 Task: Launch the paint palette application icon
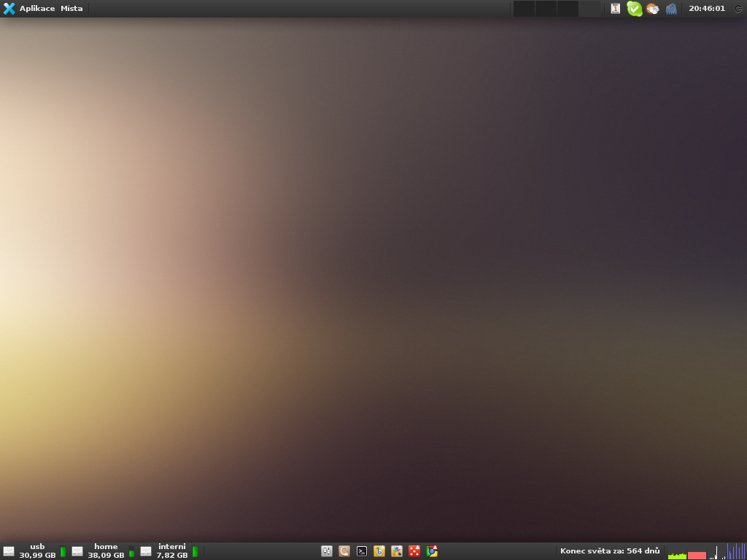click(397, 551)
